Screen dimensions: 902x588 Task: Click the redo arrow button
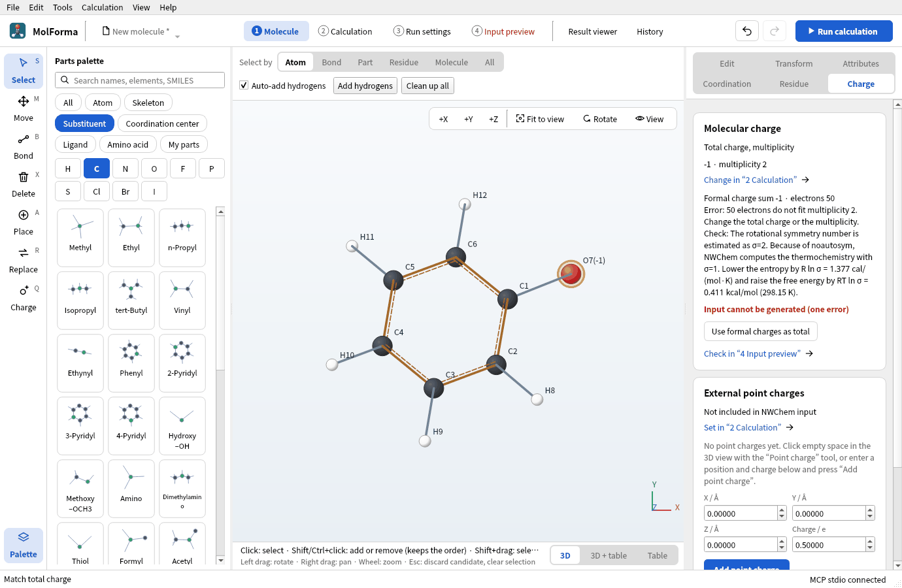coord(775,31)
